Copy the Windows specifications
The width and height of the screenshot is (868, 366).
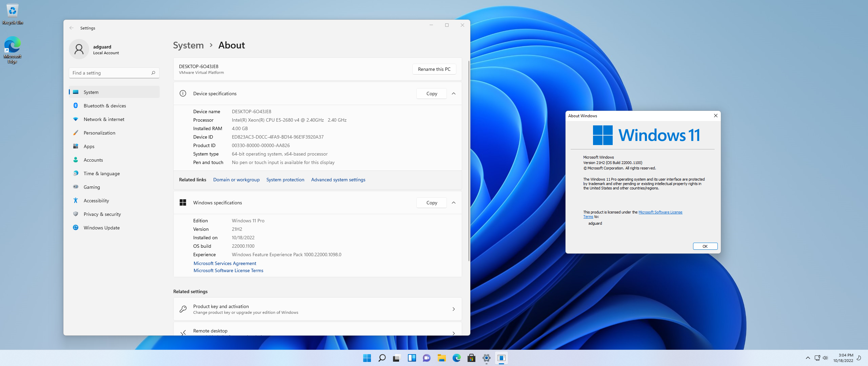pos(432,203)
